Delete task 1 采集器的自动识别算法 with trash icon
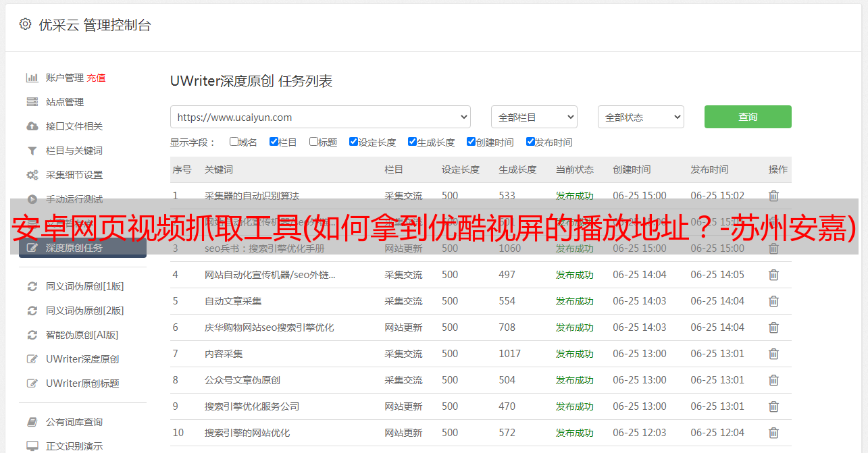Screen dimensions: 868x453 pyautogui.click(x=774, y=196)
